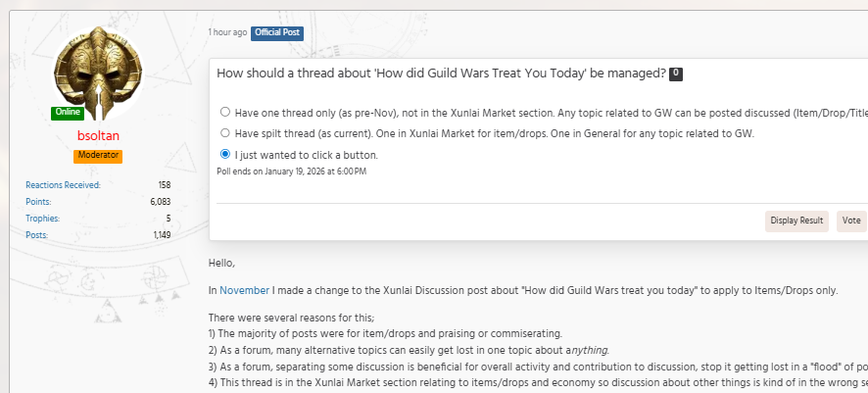This screenshot has height=393, width=868.
Task: Select 'Have one thread only' radio option
Action: pos(225,112)
